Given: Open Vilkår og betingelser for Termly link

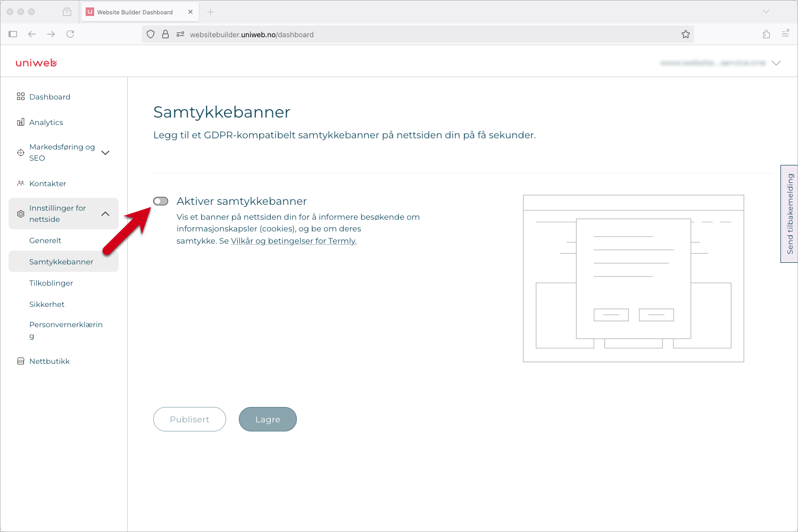Looking at the screenshot, I should point(294,241).
